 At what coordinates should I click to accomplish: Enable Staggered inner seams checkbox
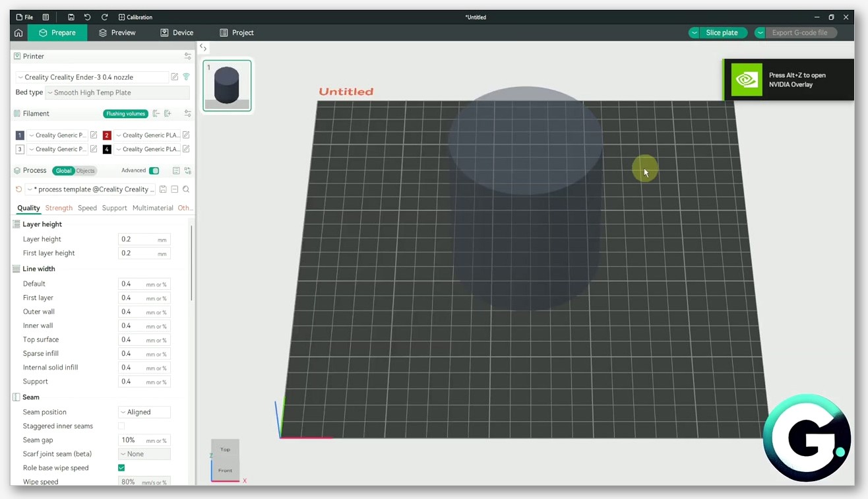click(121, 426)
